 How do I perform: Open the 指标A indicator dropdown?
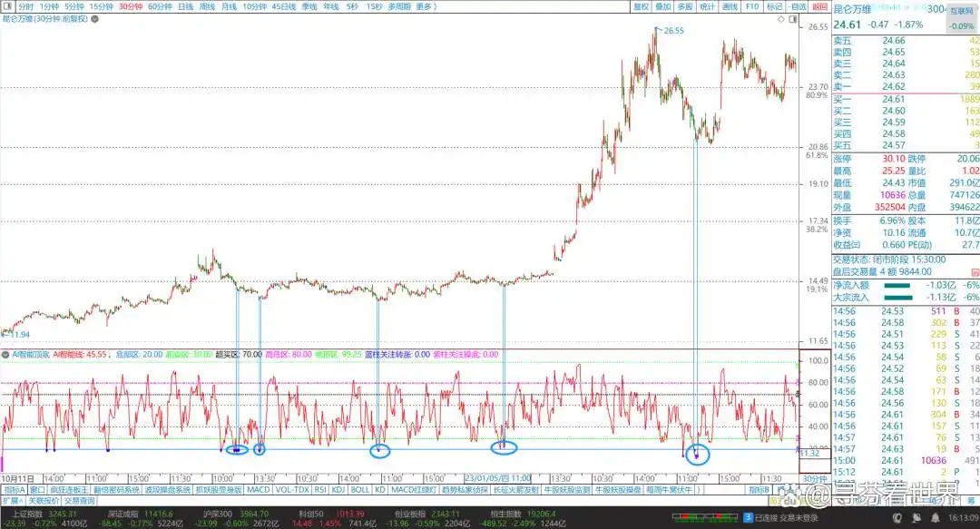point(15,489)
